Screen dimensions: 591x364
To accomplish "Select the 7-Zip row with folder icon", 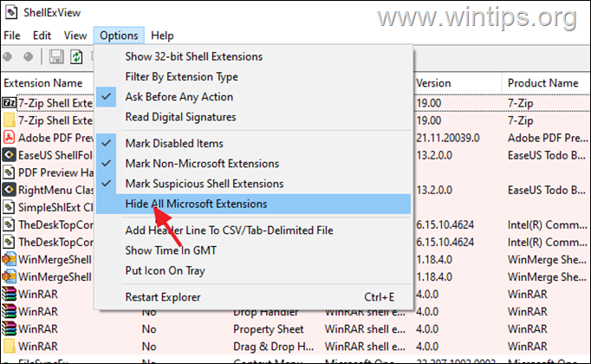I will (x=55, y=120).
